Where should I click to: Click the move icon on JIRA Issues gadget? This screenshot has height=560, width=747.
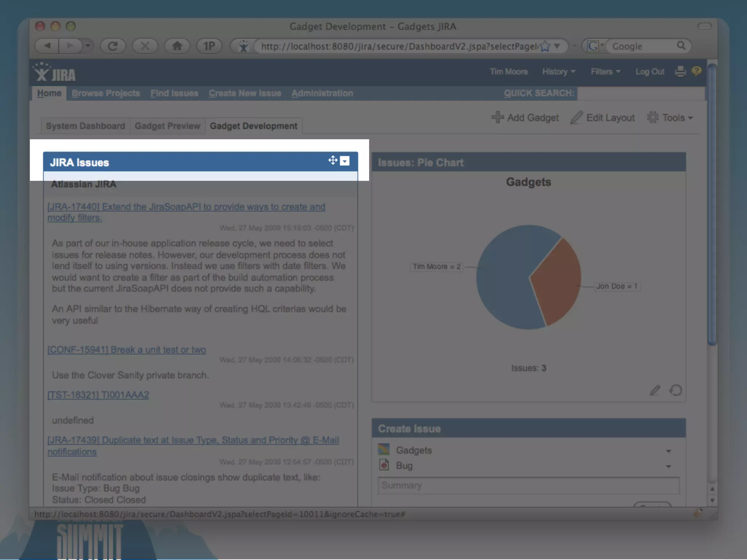(x=333, y=160)
